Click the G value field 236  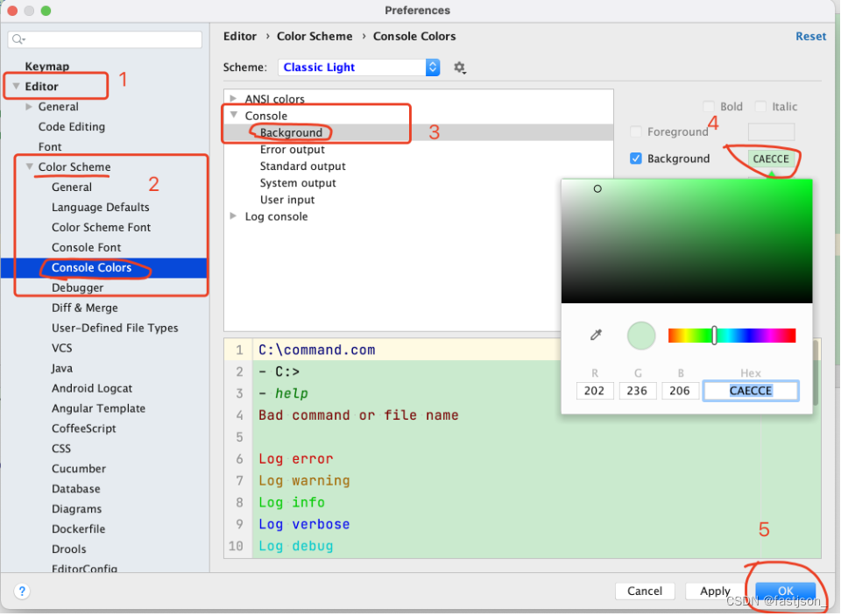637,391
